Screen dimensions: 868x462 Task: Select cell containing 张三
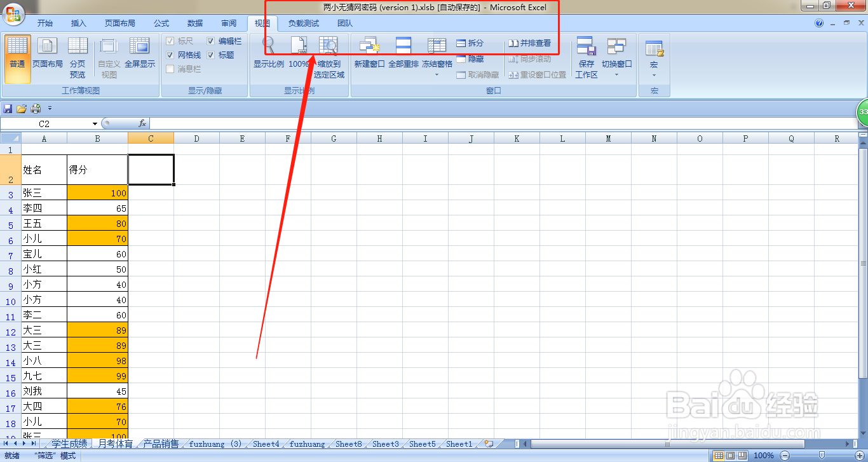point(44,193)
